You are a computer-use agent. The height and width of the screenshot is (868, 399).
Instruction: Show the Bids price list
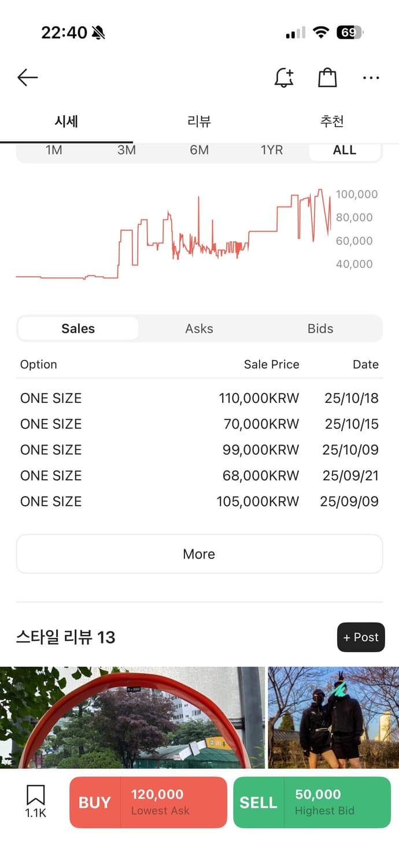point(320,329)
